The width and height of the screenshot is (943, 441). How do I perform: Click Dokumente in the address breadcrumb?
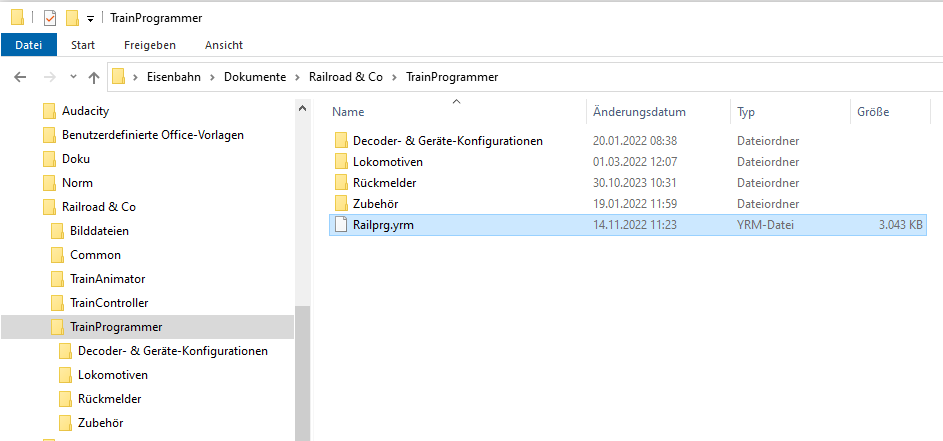[254, 77]
